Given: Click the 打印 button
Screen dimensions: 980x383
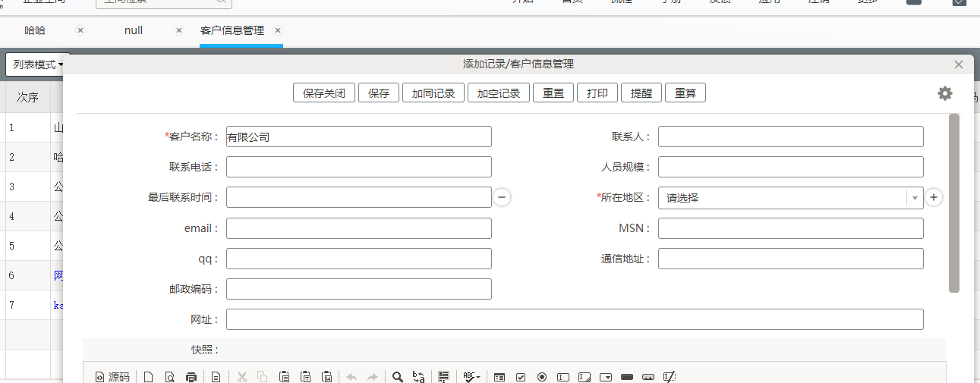Looking at the screenshot, I should tap(597, 93).
